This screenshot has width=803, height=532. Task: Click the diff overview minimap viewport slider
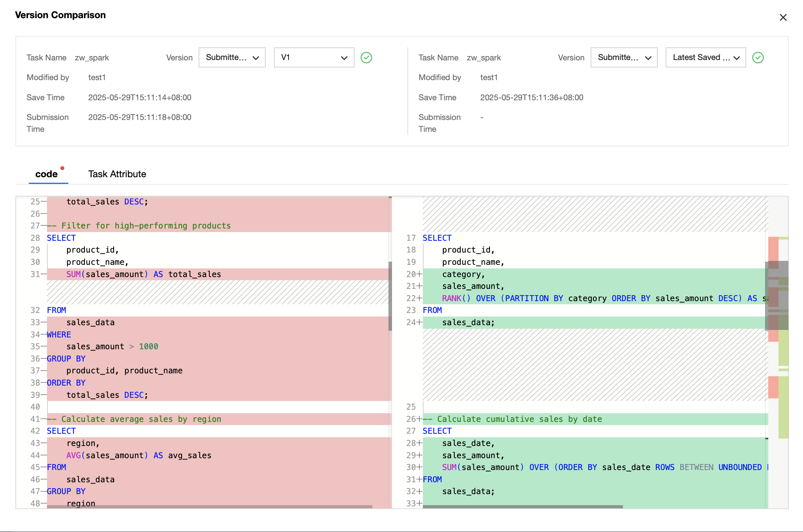coord(777,295)
